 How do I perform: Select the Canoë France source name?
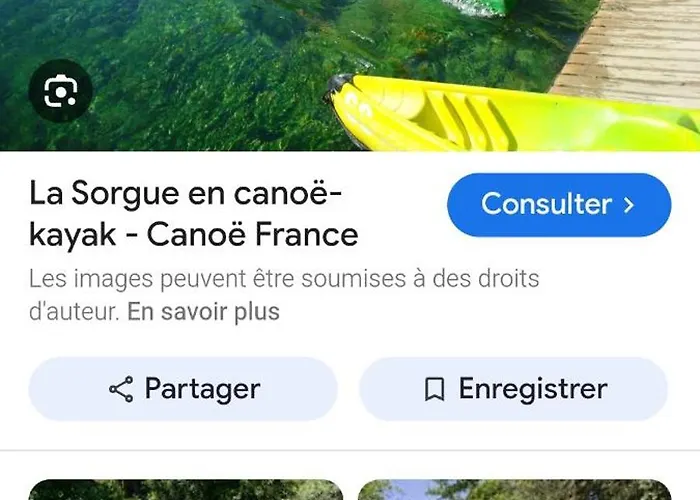point(253,234)
